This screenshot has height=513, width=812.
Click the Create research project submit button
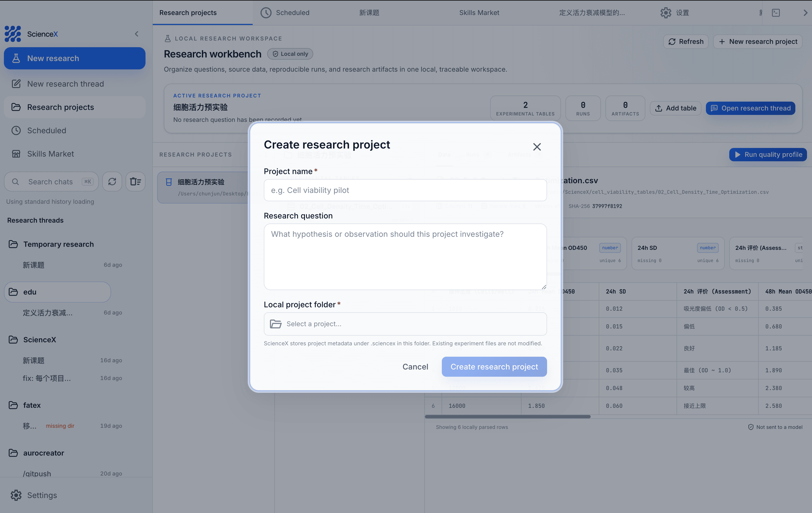(x=494, y=366)
